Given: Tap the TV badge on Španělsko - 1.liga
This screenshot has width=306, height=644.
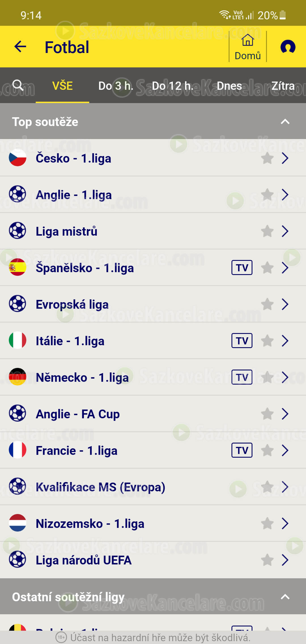Looking at the screenshot, I should [x=242, y=268].
